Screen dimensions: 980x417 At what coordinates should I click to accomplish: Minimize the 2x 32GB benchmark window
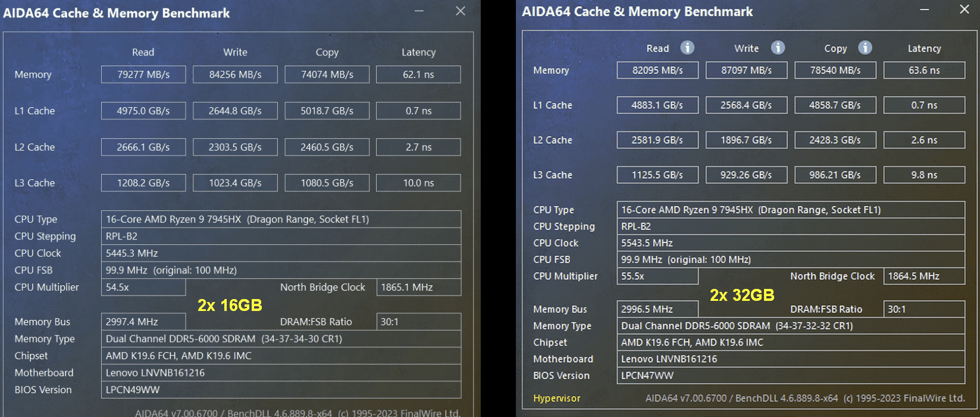(x=924, y=9)
